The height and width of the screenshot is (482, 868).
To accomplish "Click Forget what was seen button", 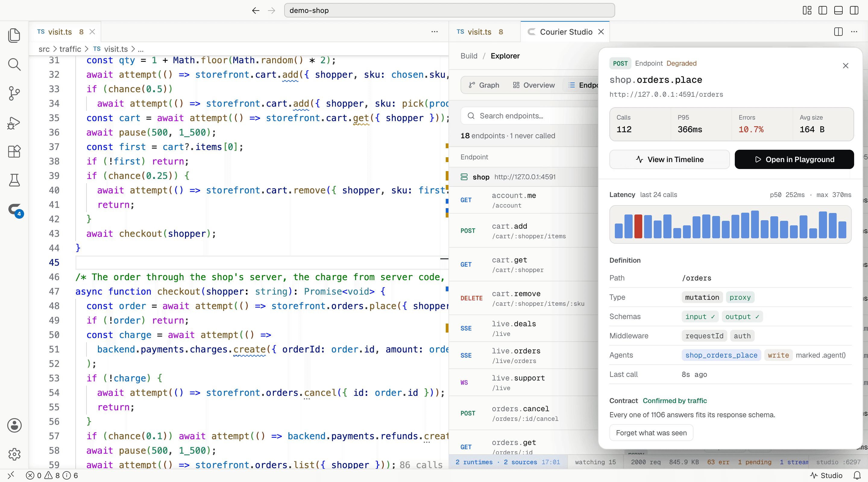I will click(651, 433).
